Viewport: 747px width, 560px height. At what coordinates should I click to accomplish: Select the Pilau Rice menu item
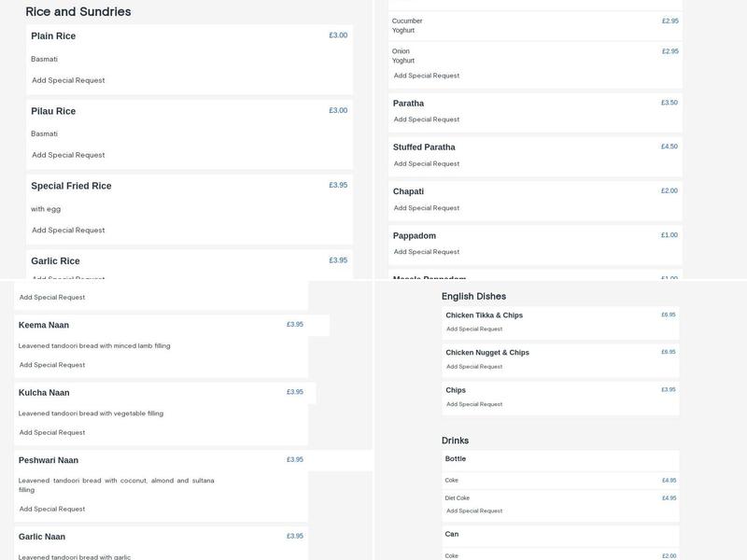[x=53, y=111]
